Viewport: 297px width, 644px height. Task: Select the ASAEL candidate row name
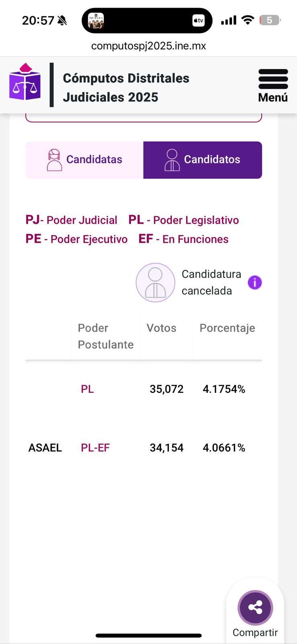pos(45,448)
